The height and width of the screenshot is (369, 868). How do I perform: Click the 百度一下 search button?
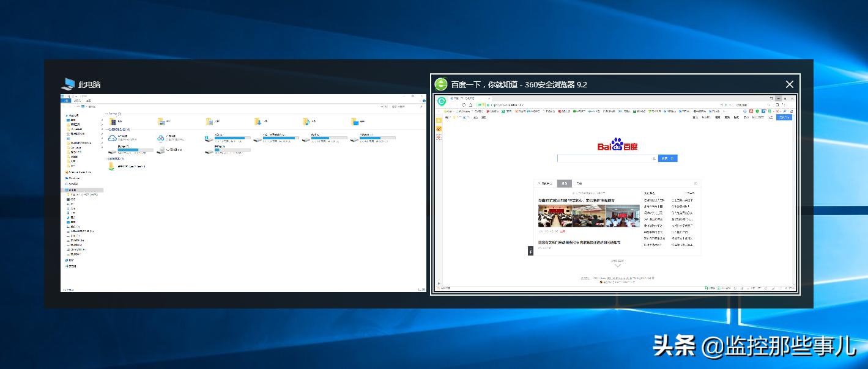coord(667,158)
